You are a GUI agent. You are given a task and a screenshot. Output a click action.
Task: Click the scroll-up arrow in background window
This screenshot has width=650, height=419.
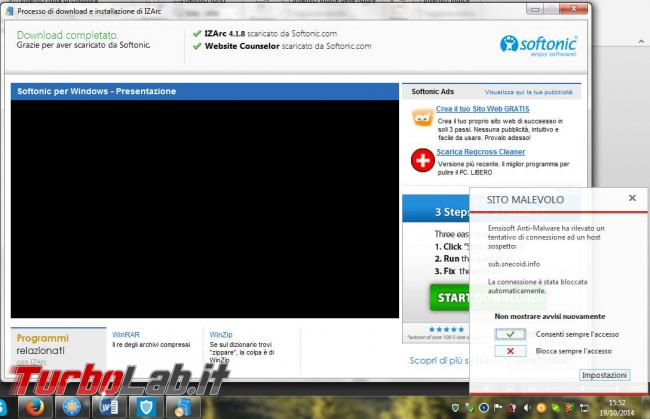pyautogui.click(x=641, y=41)
